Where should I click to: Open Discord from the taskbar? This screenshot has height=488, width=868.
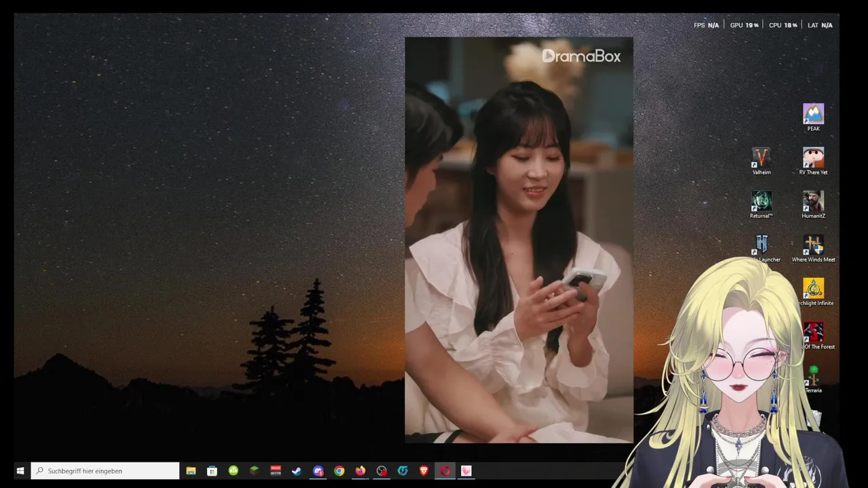(318, 471)
